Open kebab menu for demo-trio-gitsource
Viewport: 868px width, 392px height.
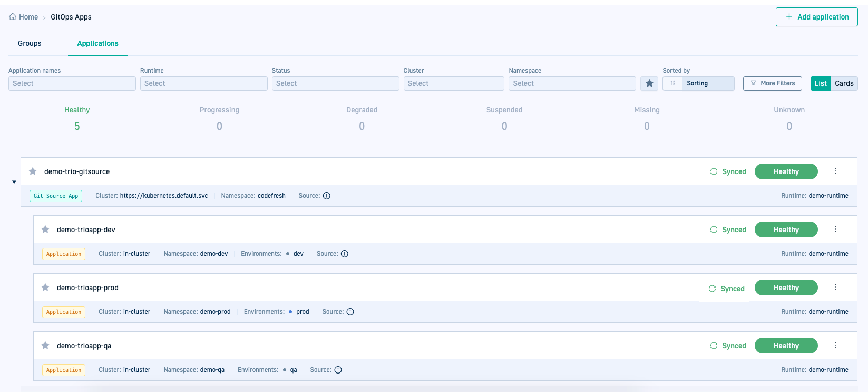835,171
